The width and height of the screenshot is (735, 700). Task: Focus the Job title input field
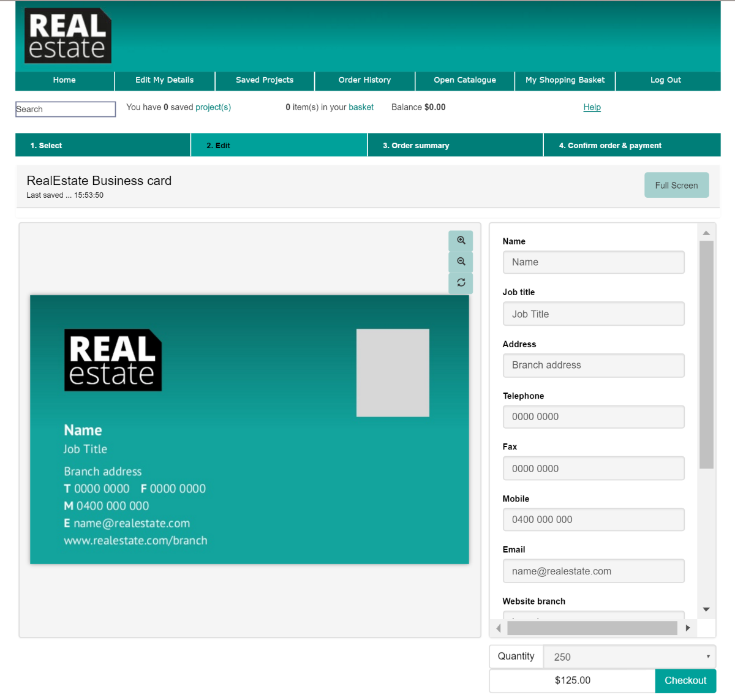(594, 314)
